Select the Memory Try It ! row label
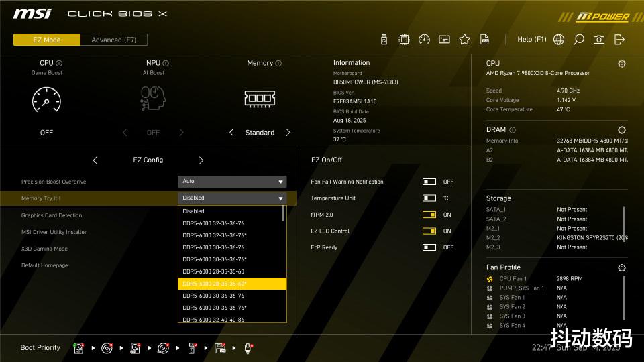 pyautogui.click(x=41, y=198)
